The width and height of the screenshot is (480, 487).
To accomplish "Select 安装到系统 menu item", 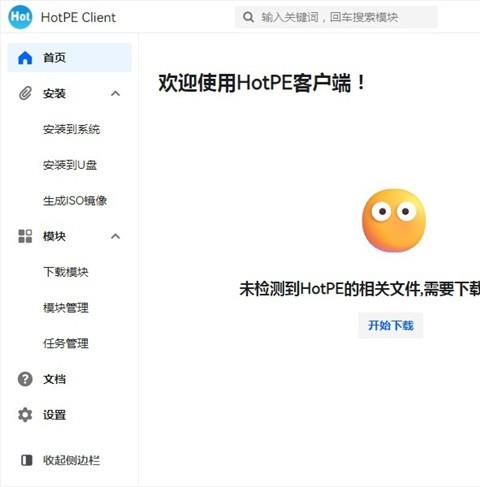I will [71, 129].
